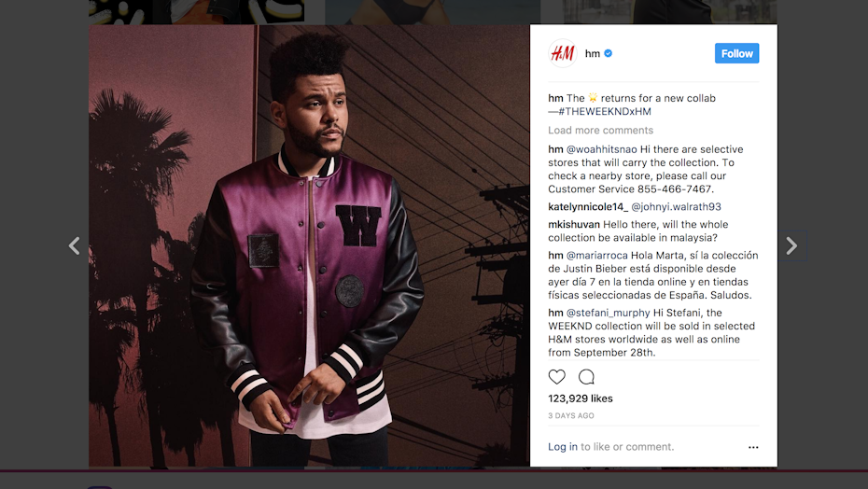Click Log in to like or comment
868x489 pixels.
pos(563,446)
